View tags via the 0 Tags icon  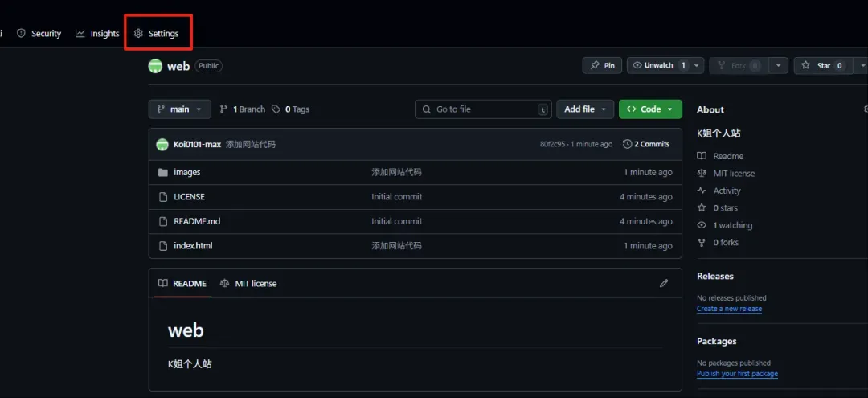point(276,109)
